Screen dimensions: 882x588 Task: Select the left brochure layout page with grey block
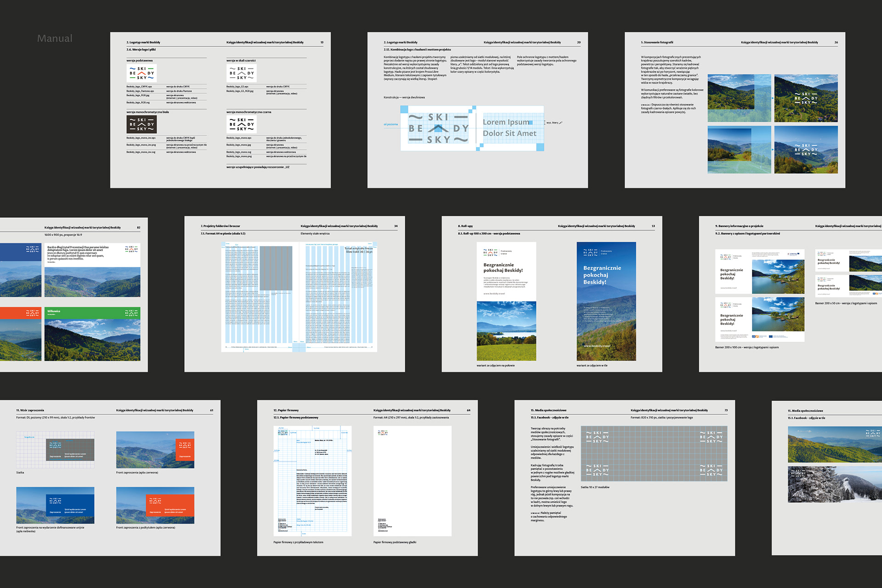[260, 297]
